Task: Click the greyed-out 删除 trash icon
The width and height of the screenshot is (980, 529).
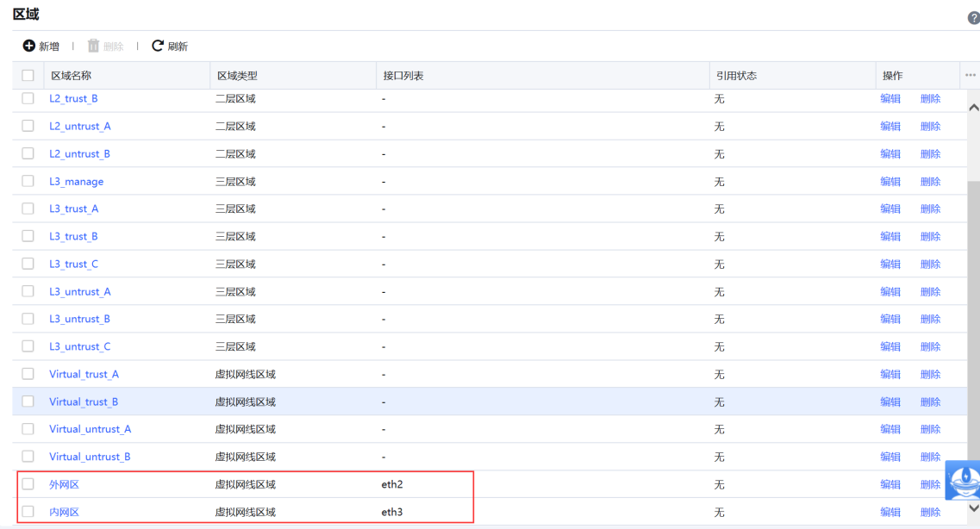Action: 93,46
